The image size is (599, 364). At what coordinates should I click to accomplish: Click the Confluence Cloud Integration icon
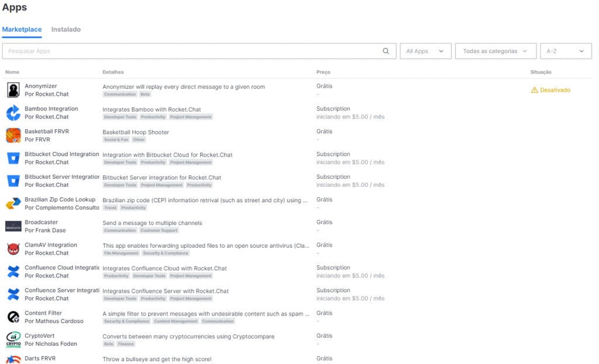point(13,272)
